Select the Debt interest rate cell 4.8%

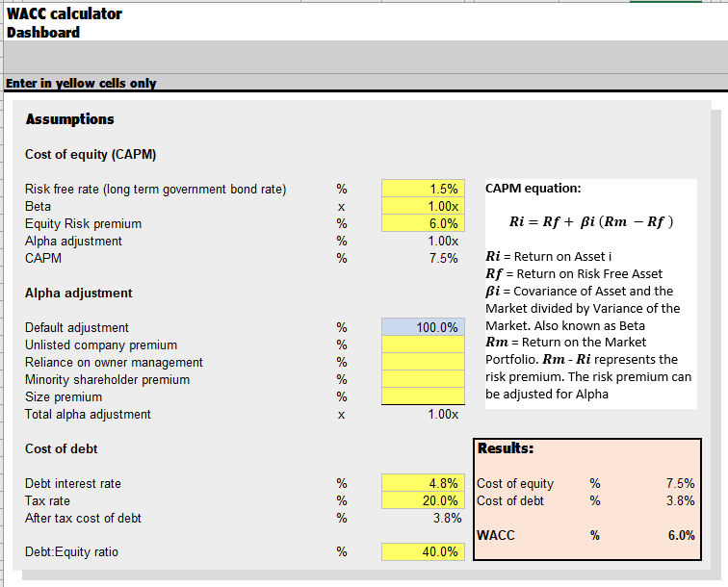point(423,483)
